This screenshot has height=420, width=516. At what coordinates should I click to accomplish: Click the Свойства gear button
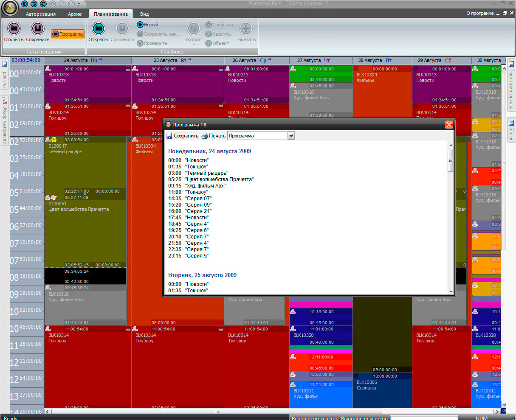click(x=219, y=25)
